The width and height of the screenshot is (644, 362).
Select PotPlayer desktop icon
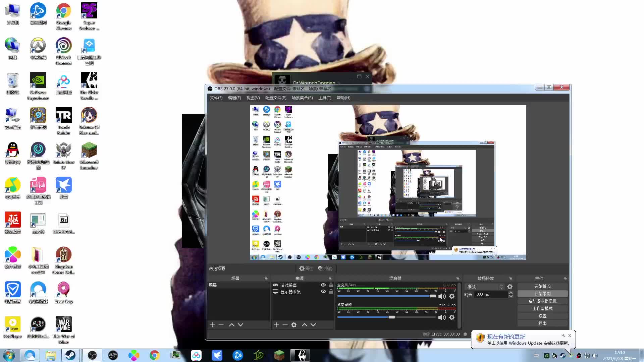[x=12, y=327]
